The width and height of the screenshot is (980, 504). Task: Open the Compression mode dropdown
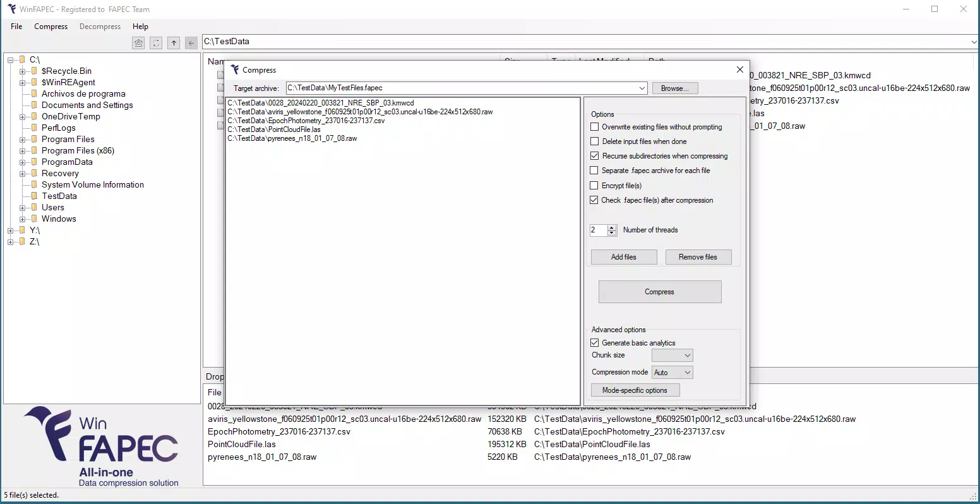coord(688,373)
